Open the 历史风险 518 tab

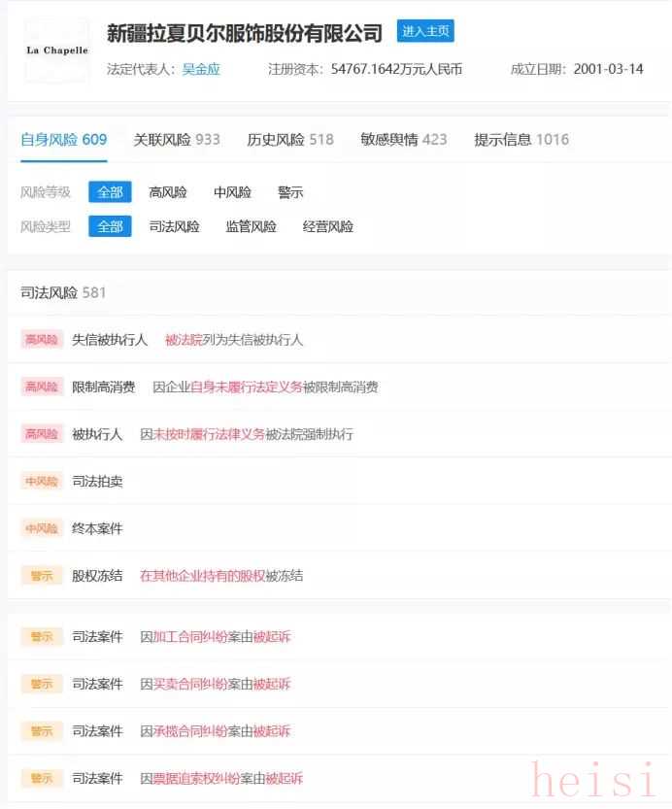click(x=290, y=140)
